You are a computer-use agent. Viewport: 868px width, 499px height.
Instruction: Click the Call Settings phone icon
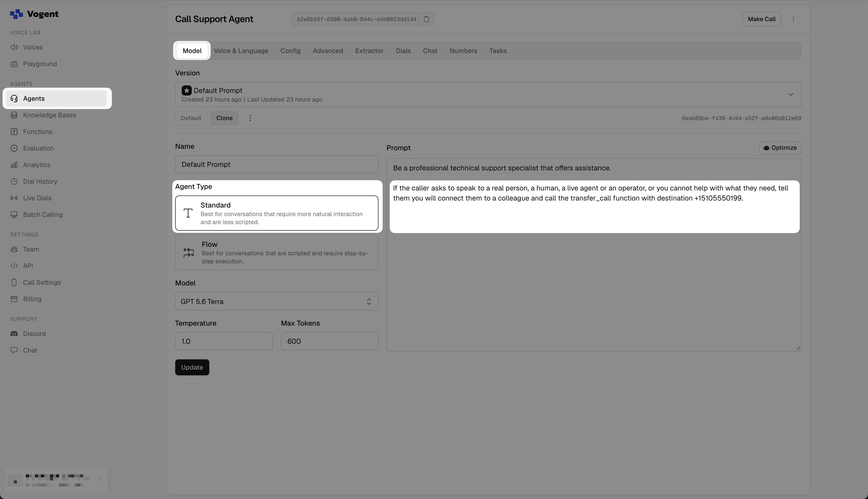(14, 283)
